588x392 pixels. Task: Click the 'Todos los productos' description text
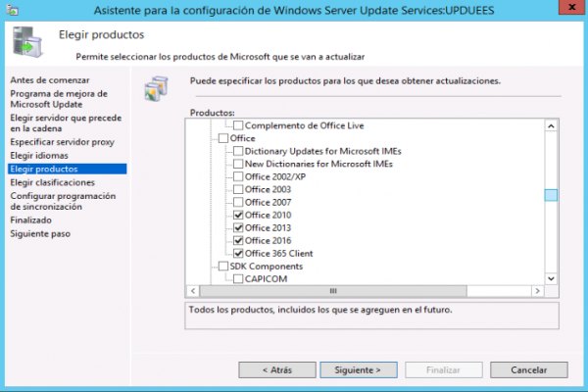pyautogui.click(x=320, y=310)
